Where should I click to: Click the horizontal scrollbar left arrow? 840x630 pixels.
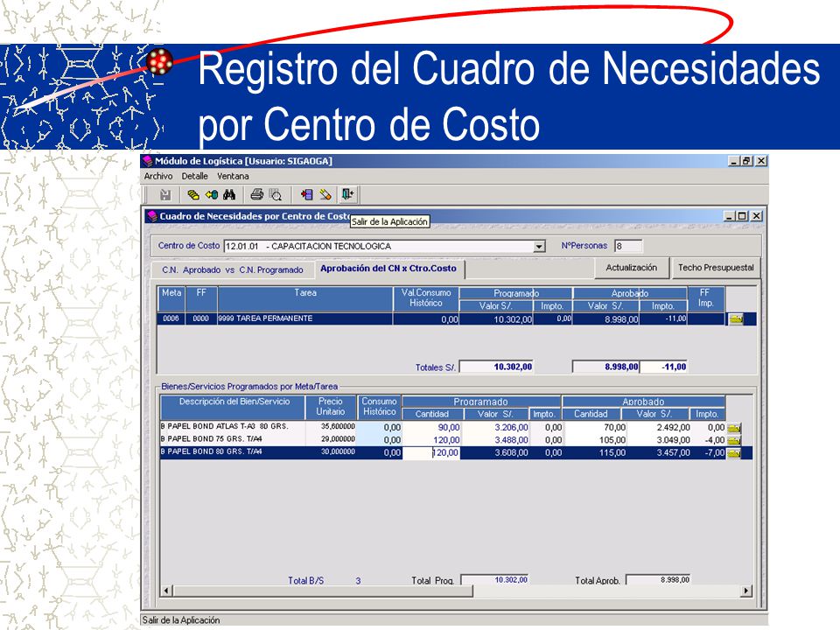[166, 591]
